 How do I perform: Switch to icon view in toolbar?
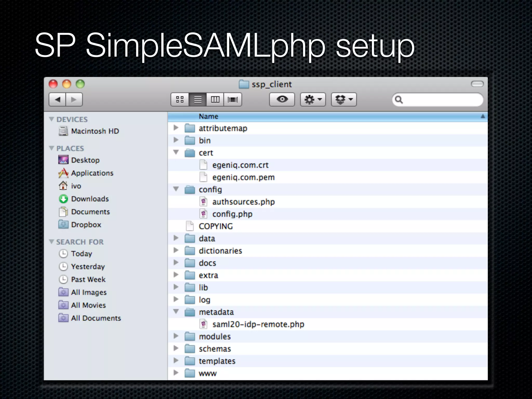(x=180, y=99)
